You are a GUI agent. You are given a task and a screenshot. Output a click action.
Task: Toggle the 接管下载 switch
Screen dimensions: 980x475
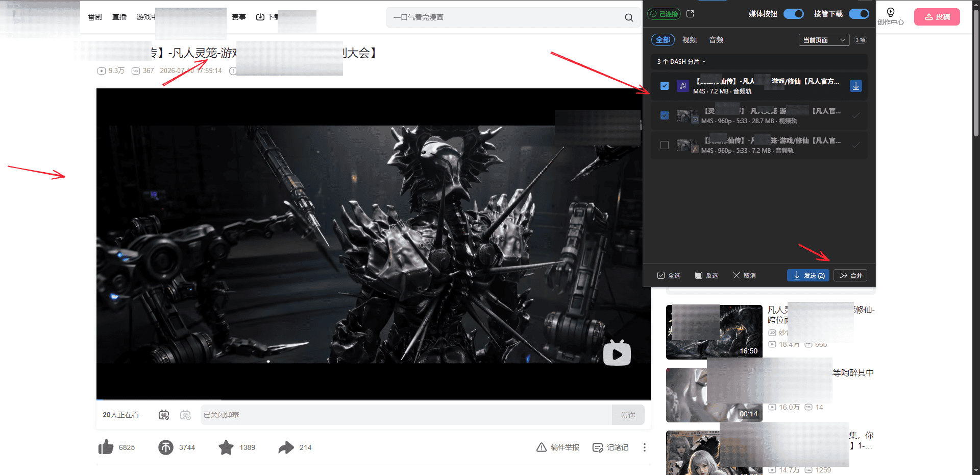pyautogui.click(x=859, y=14)
